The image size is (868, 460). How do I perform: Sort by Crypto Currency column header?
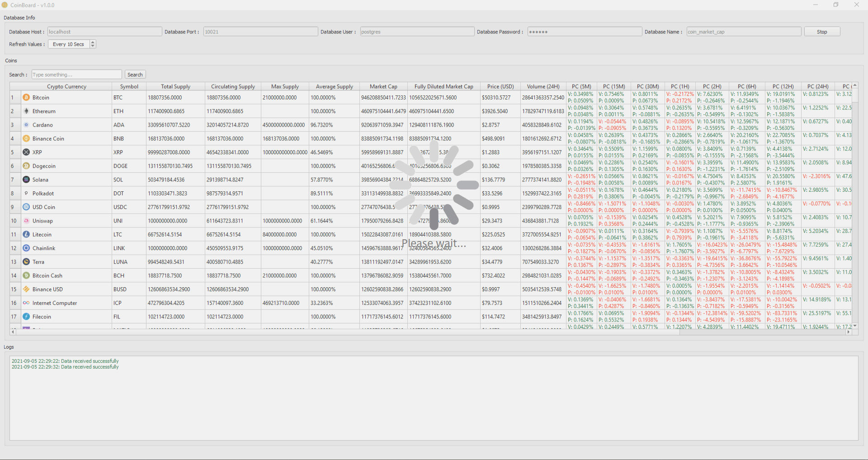(x=66, y=86)
